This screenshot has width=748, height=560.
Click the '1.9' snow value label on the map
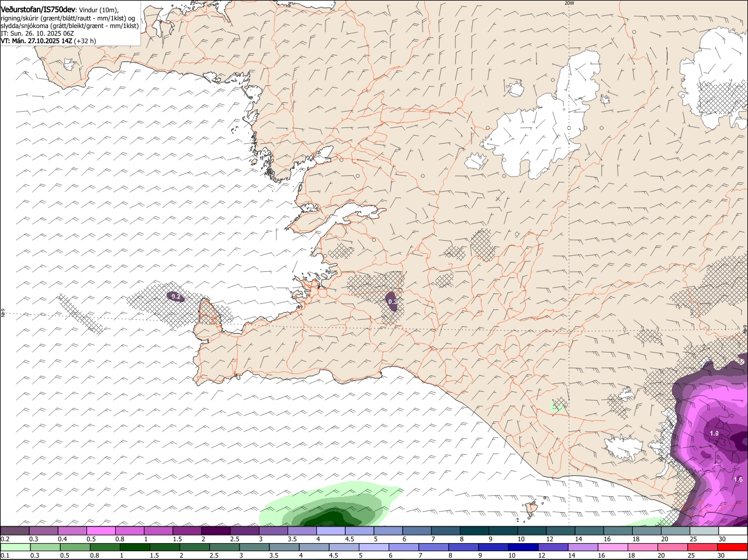pyautogui.click(x=714, y=433)
